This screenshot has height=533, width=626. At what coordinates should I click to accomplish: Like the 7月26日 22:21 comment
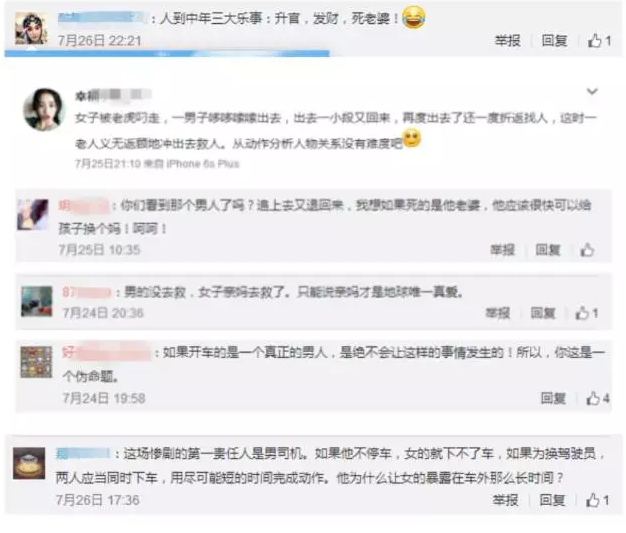[x=599, y=41]
